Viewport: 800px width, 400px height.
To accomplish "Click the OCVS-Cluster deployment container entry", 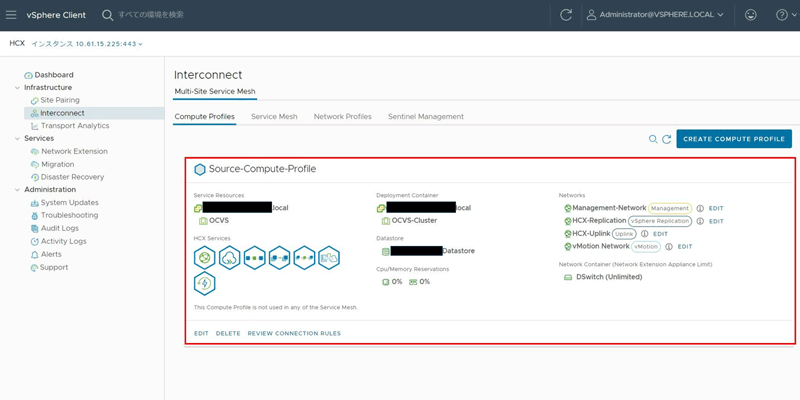I will tap(410, 221).
